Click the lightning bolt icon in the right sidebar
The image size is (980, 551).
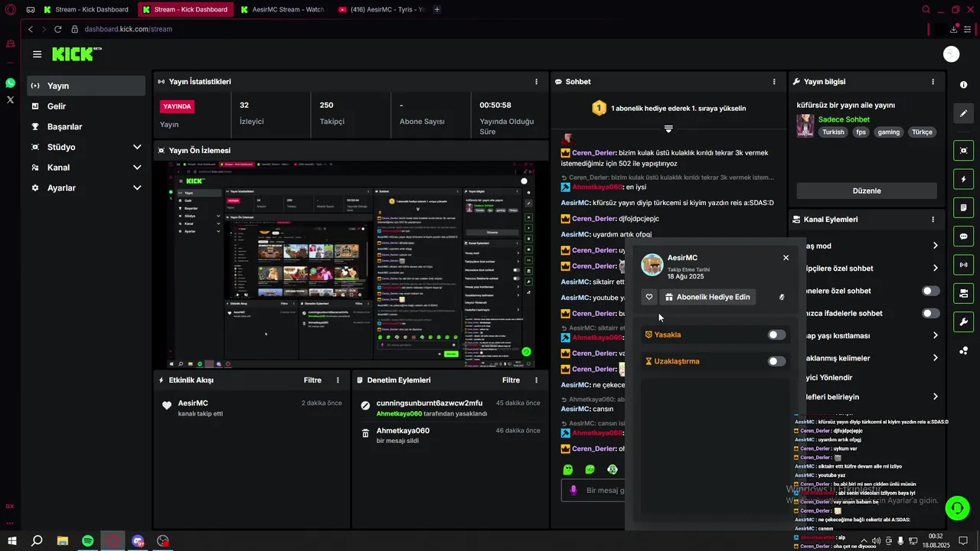[x=963, y=179]
